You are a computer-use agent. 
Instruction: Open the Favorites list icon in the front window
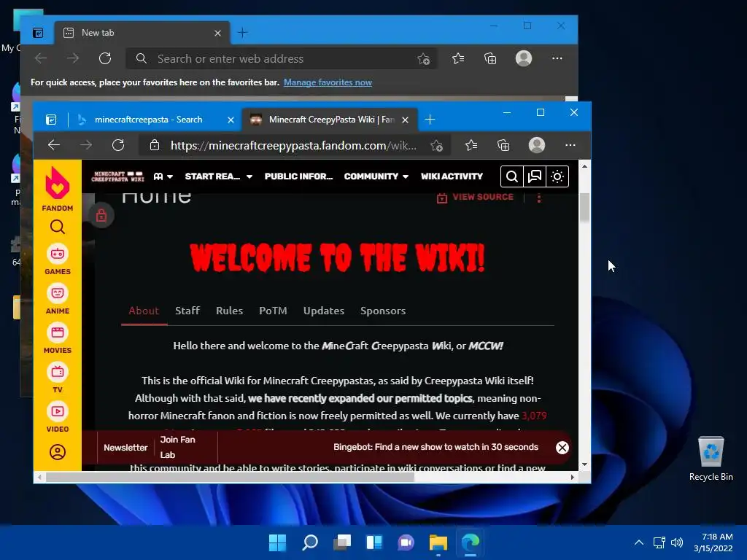tap(471, 145)
